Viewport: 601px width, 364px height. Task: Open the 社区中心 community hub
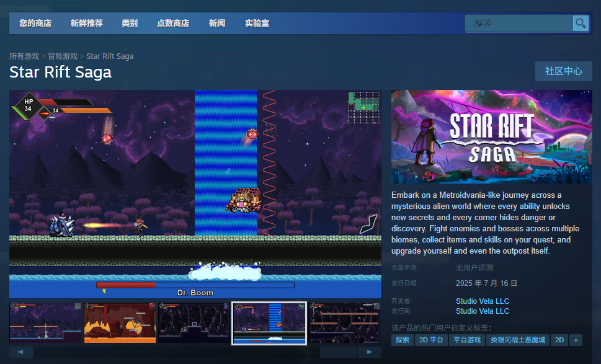pos(563,71)
